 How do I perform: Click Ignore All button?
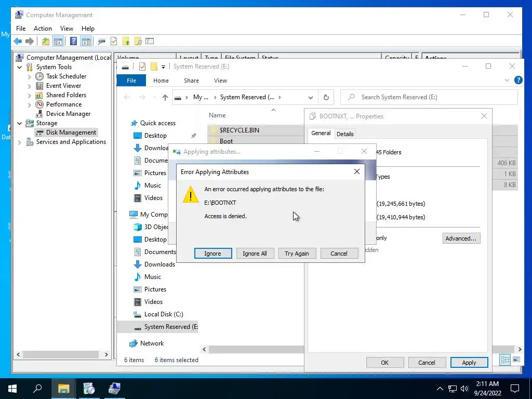(x=255, y=254)
